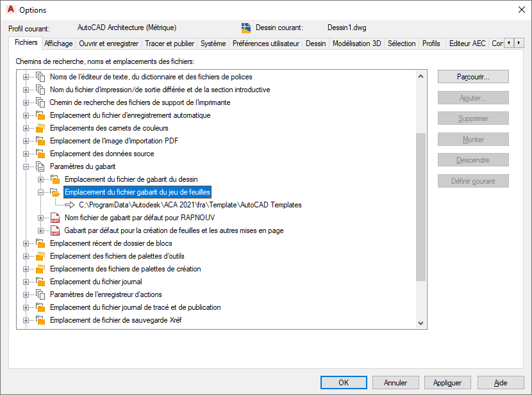Click folder icon of 'Emplacements des carnets de couleurs'
532x395 pixels.
[40, 129]
